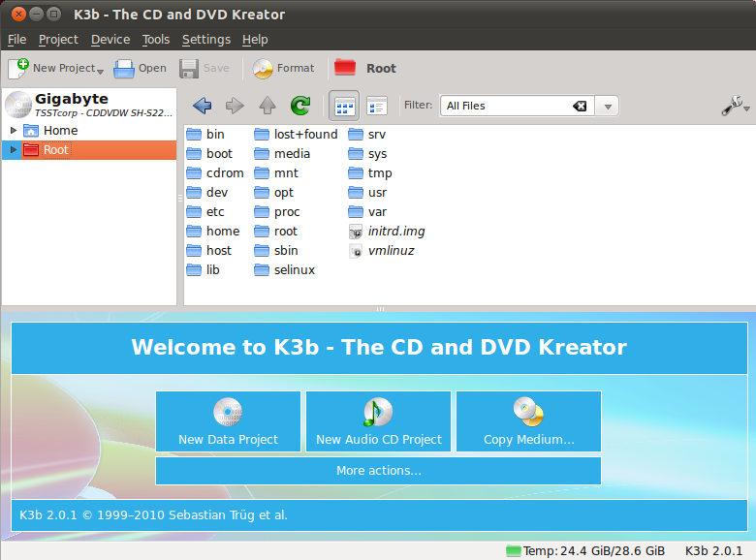
Task: Click the K3b 2.0.1 status bar version
Action: (713, 551)
